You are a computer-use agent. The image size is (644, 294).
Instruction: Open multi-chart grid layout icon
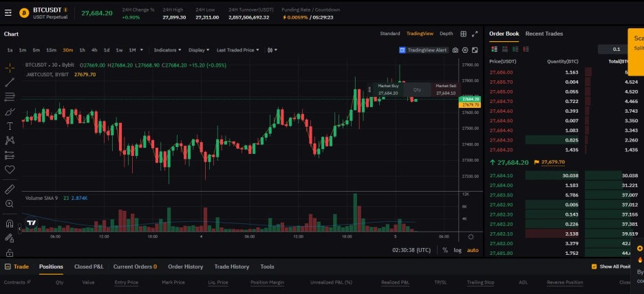click(463, 34)
